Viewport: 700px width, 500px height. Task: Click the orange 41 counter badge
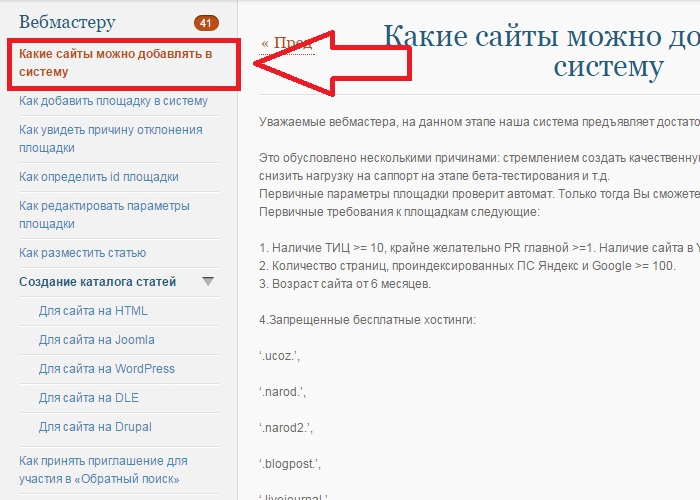206,22
